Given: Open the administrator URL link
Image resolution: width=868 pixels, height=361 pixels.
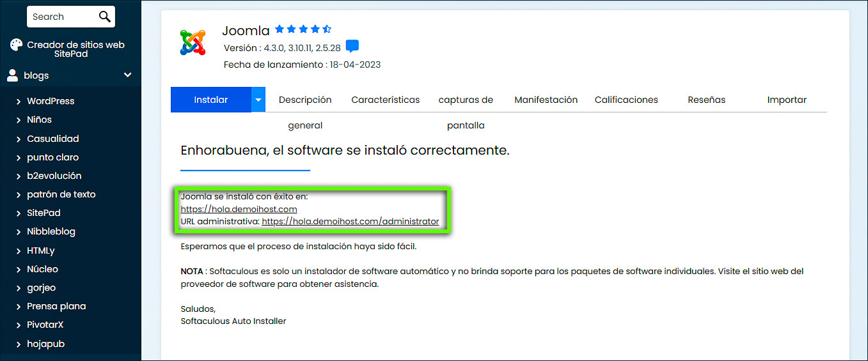Looking at the screenshot, I should pyautogui.click(x=350, y=222).
